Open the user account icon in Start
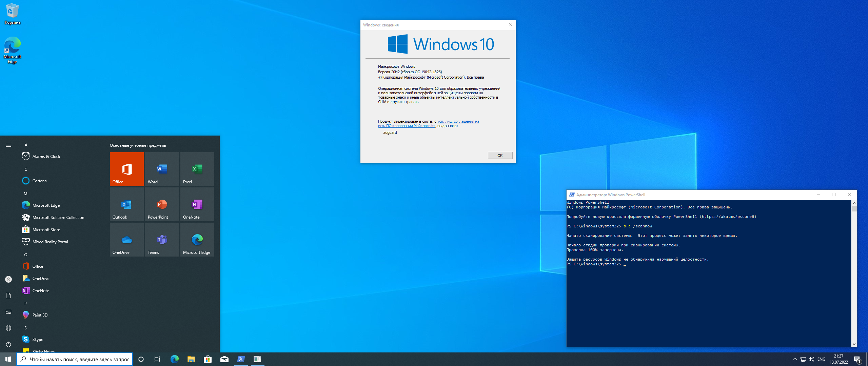 [x=8, y=279]
